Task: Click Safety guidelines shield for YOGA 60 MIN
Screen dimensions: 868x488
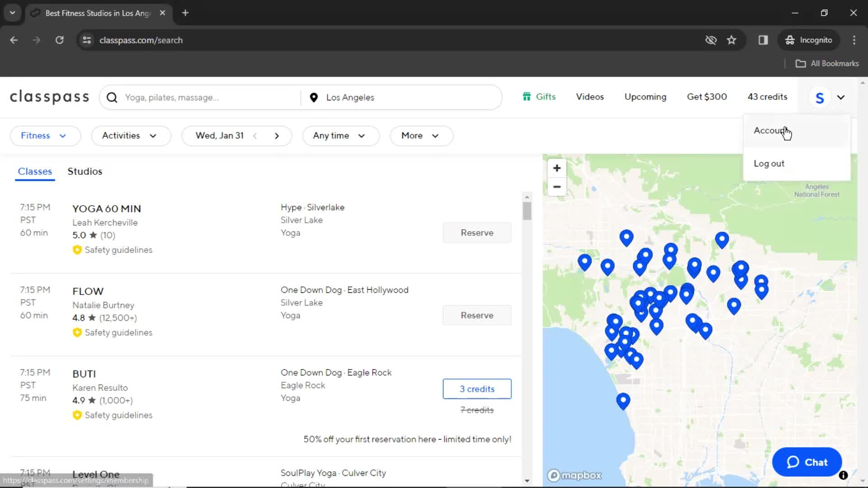Action: point(77,250)
